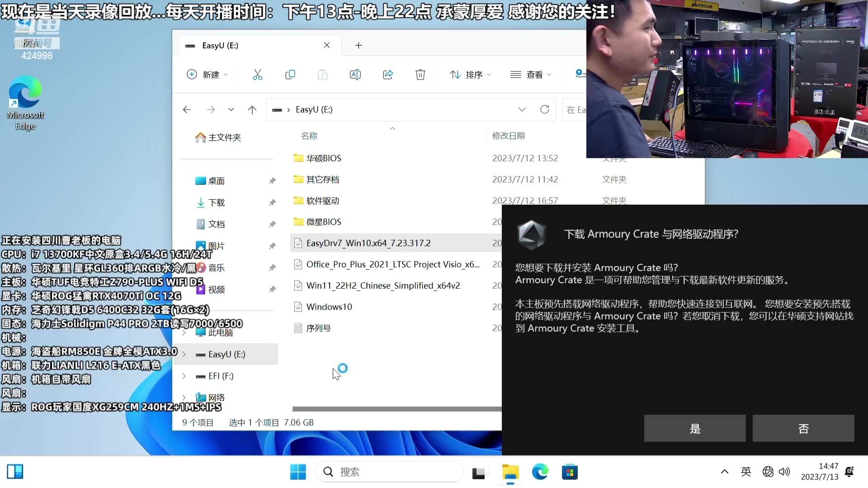Open the 排序 sorting dropdown
This screenshot has height=488, width=868.
coord(470,75)
